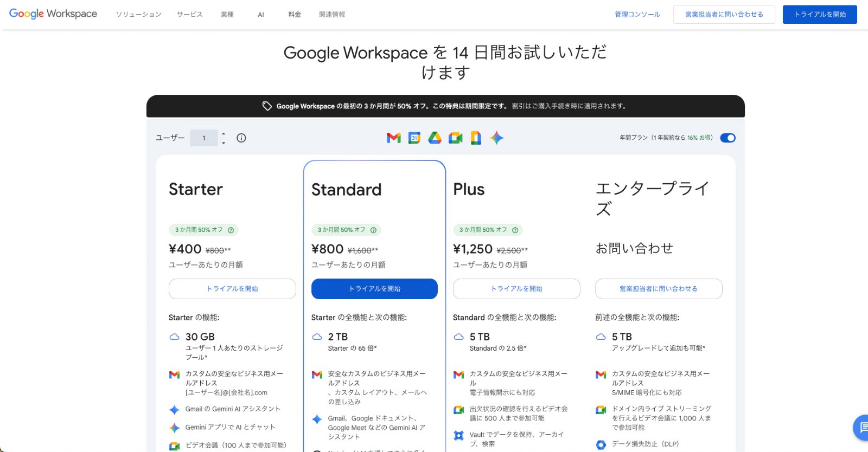Click the Google Workspace logo
Viewport: 868px width, 452px height.
click(x=53, y=14)
